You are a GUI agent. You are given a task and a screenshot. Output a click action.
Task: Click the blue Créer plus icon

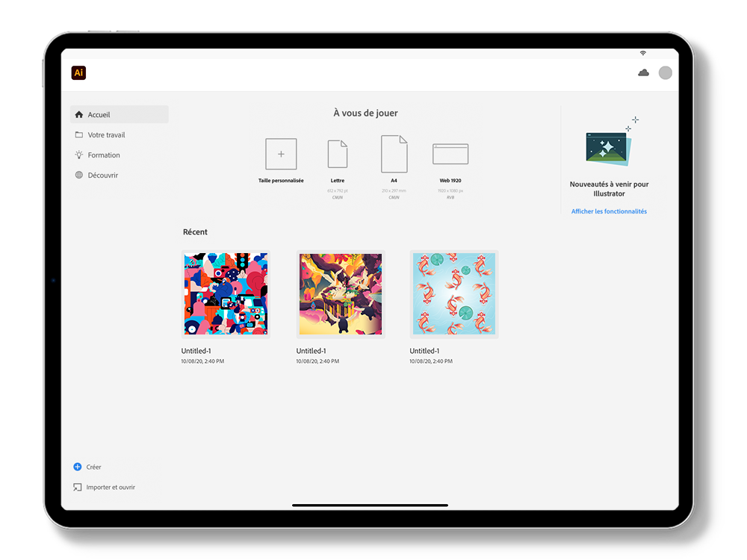[x=78, y=466]
